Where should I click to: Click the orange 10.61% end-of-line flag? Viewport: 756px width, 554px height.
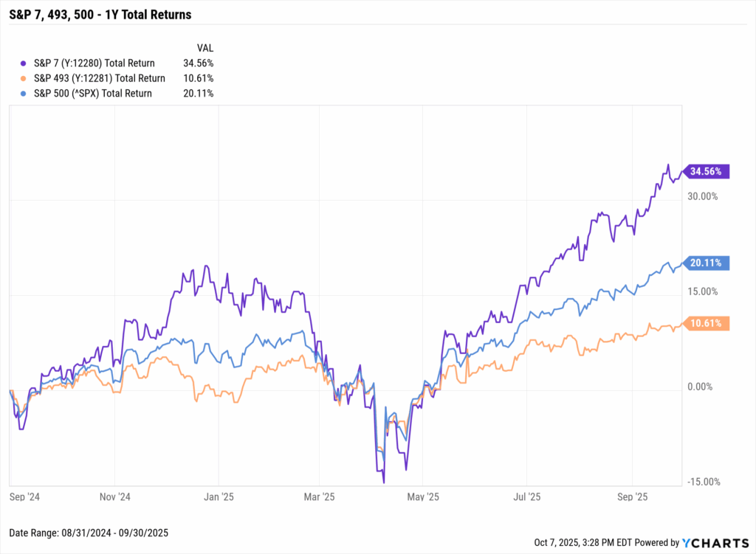tap(707, 323)
